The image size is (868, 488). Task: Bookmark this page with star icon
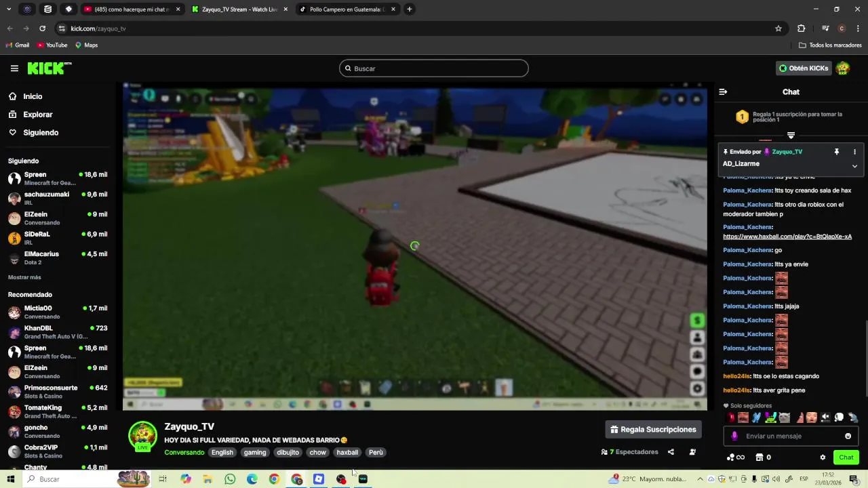(778, 28)
